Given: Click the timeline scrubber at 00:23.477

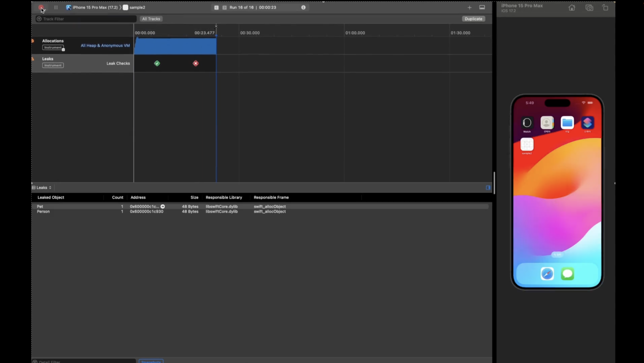Looking at the screenshot, I should coord(216,33).
